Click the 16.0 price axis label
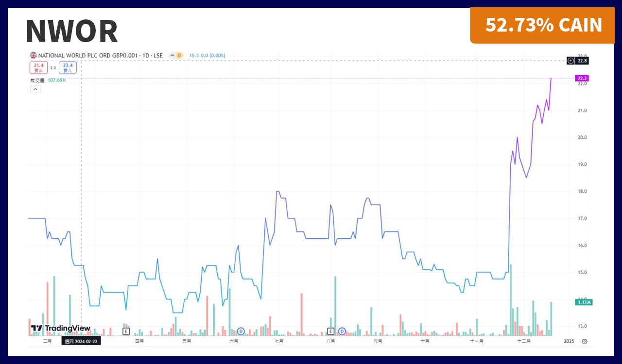 click(582, 246)
